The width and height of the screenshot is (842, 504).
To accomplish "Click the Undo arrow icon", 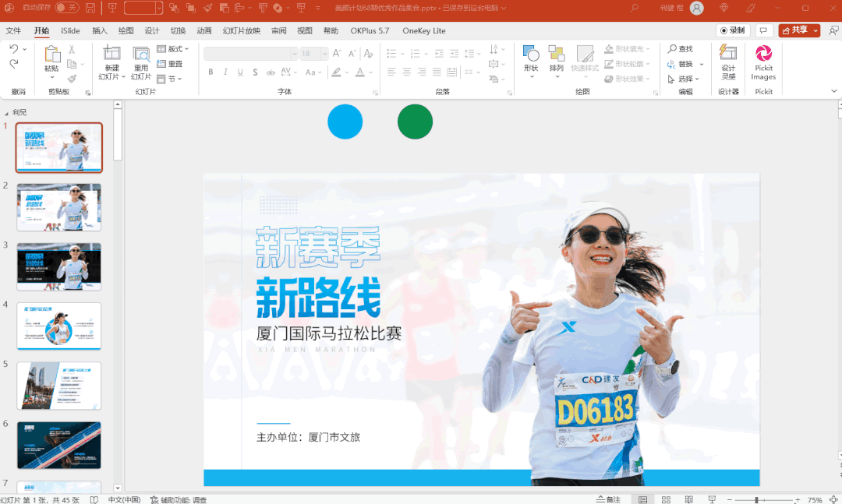I will point(15,49).
